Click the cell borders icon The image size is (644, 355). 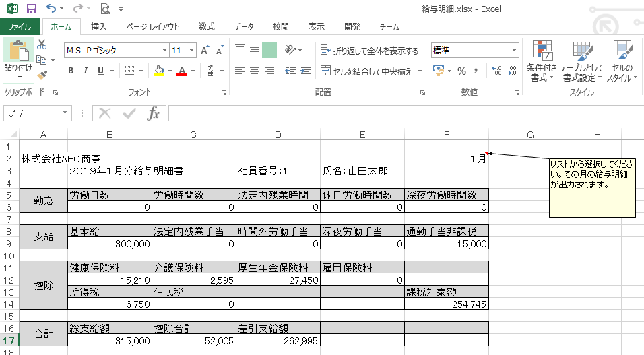tap(130, 71)
